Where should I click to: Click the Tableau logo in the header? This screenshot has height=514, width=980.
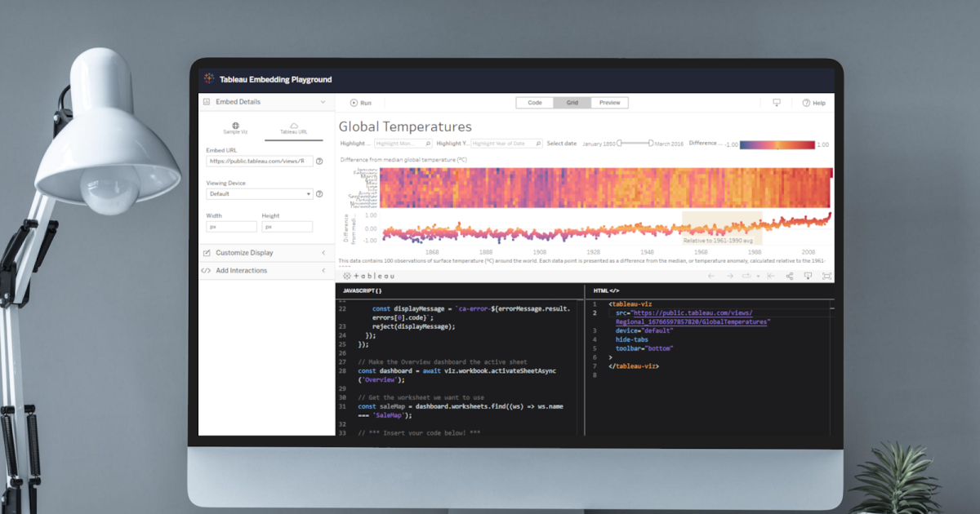click(x=209, y=79)
